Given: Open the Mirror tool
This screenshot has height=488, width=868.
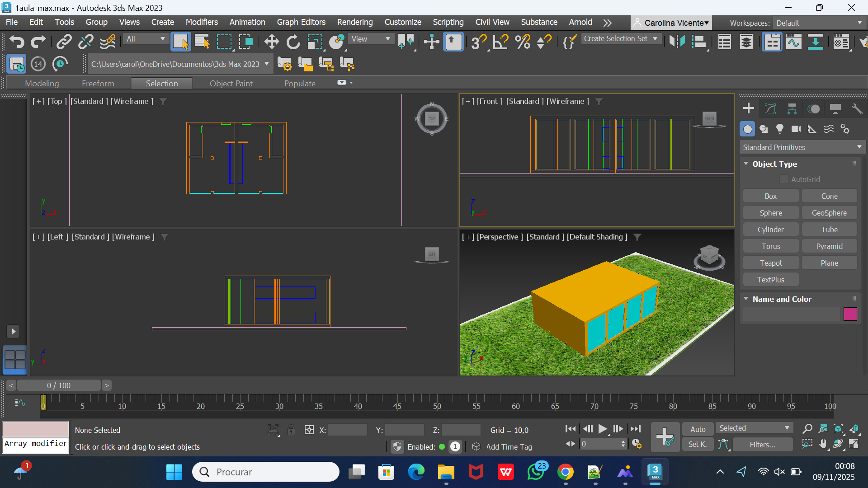Looking at the screenshot, I should pyautogui.click(x=677, y=42).
